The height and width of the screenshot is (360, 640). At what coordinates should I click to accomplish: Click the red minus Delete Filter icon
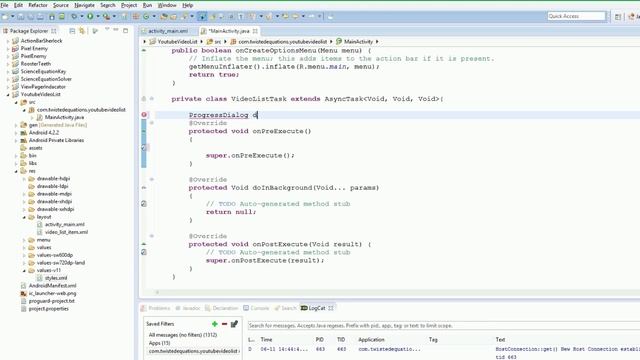224,324
